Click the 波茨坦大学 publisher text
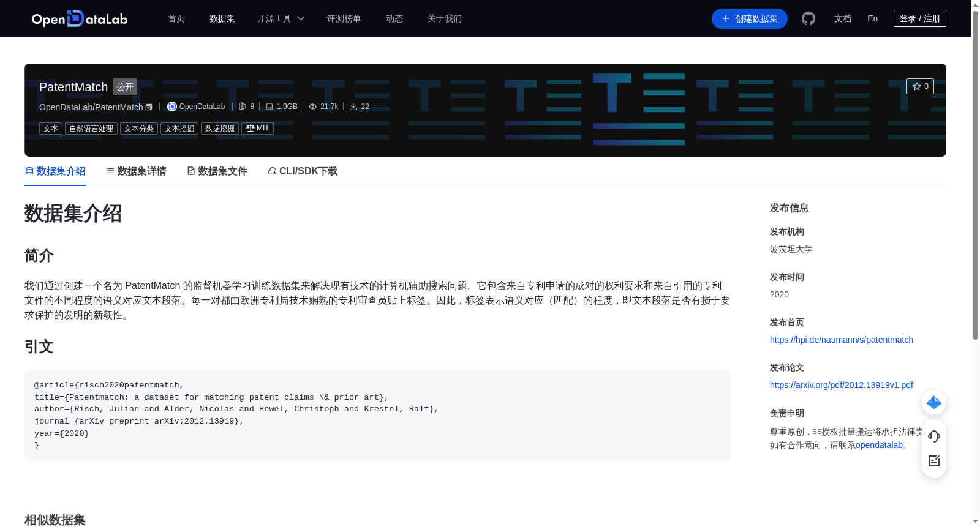980x527 pixels. [x=791, y=249]
